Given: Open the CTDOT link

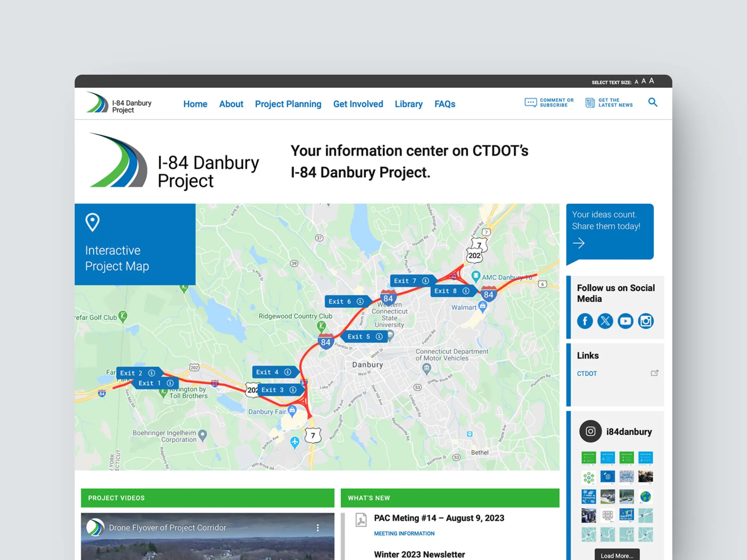Looking at the screenshot, I should click(587, 373).
